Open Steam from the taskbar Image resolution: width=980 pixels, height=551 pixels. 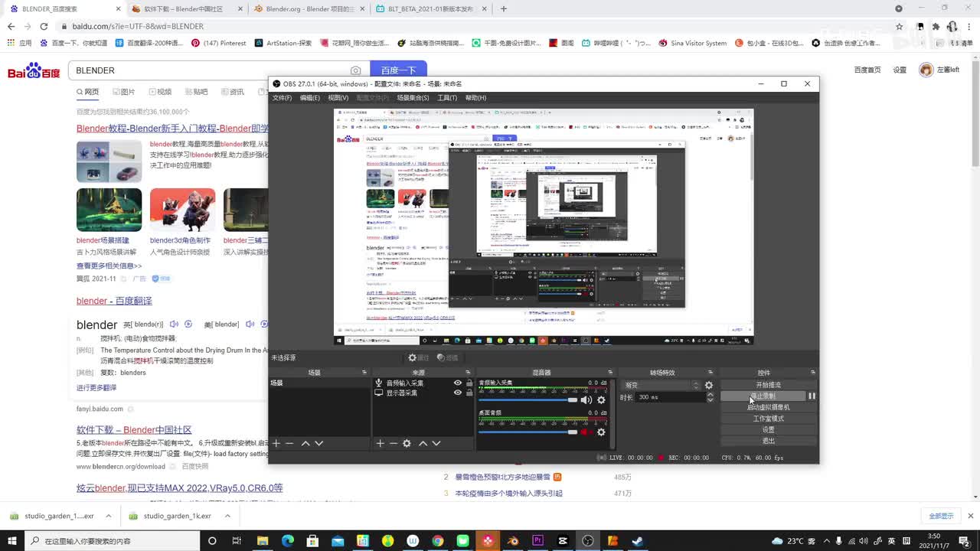coord(638,541)
